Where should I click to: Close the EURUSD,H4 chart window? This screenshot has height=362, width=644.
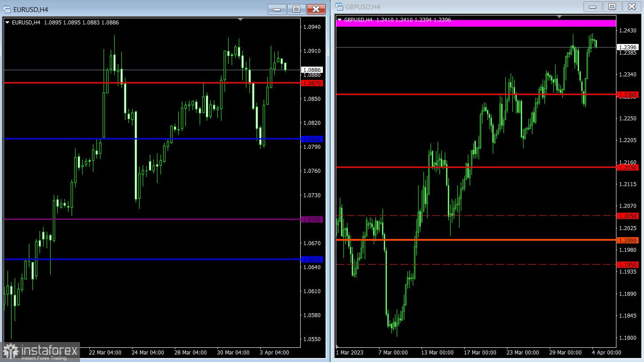click(x=316, y=9)
